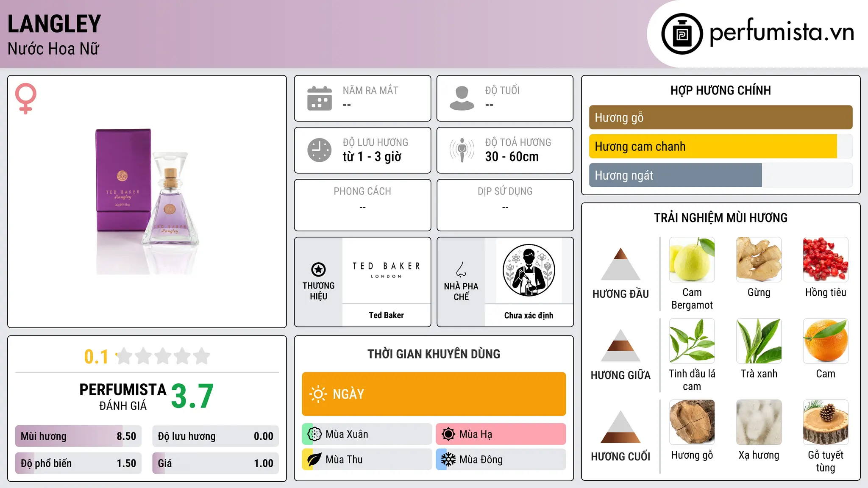The height and width of the screenshot is (488, 868).
Task: Click the '30 - 60cm' sillage value
Action: pos(512,157)
